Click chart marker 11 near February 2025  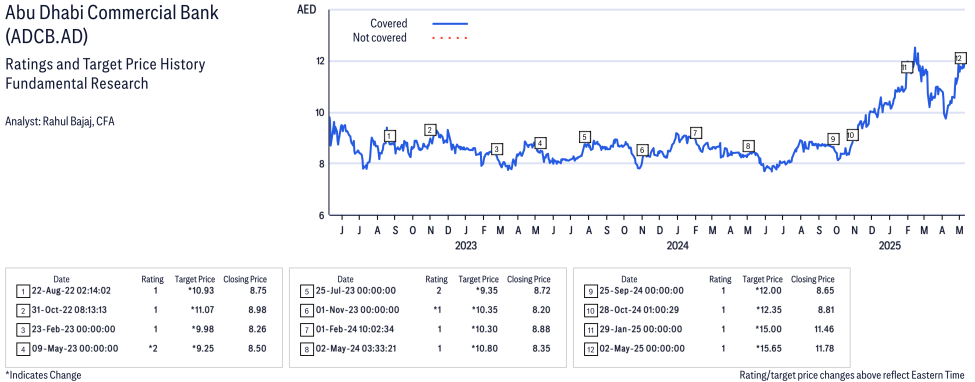(906, 67)
